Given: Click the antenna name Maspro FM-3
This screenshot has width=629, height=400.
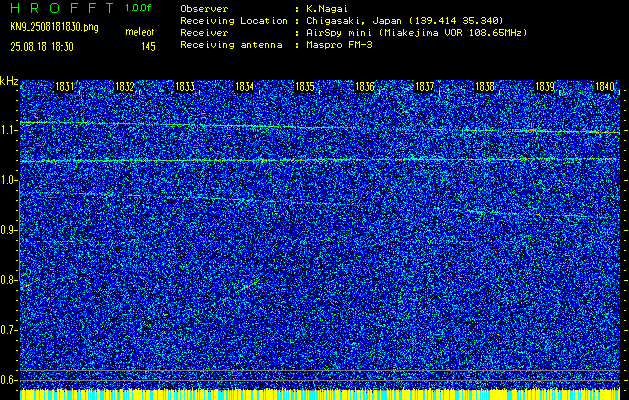Looking at the screenshot, I should click(339, 45).
